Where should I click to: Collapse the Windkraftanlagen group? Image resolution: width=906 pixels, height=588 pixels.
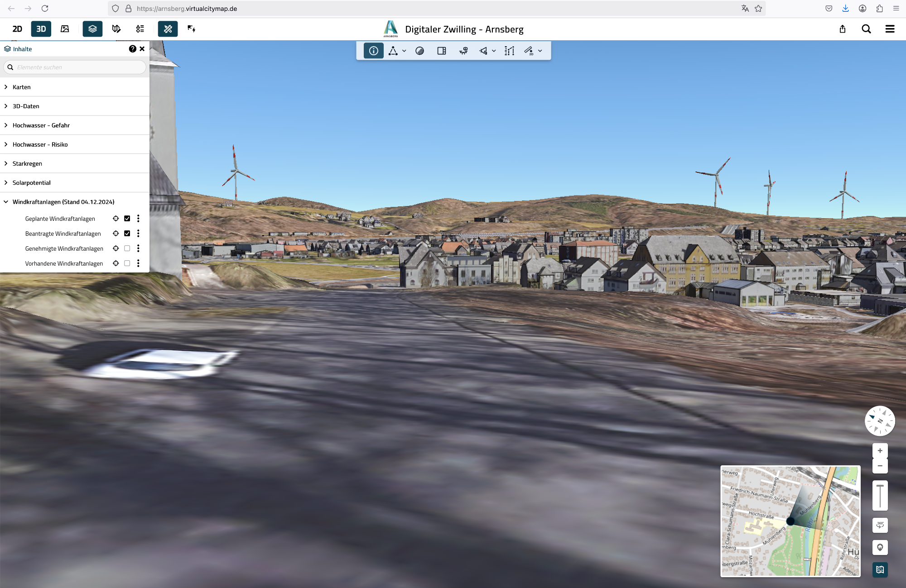(x=6, y=202)
